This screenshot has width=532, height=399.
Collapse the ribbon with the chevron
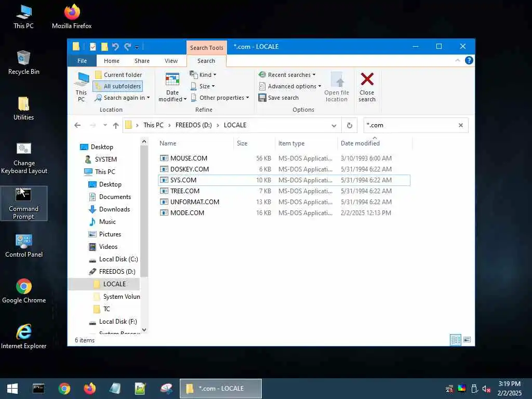coord(457,60)
